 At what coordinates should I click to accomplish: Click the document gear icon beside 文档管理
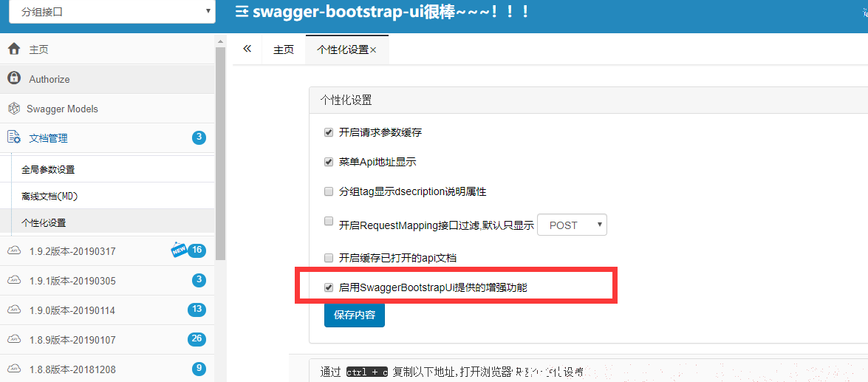(x=14, y=137)
